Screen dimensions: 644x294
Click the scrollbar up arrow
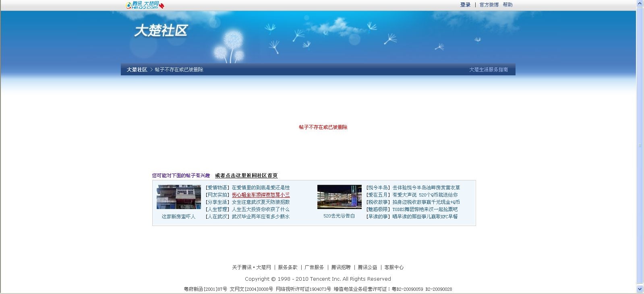coord(640,3)
